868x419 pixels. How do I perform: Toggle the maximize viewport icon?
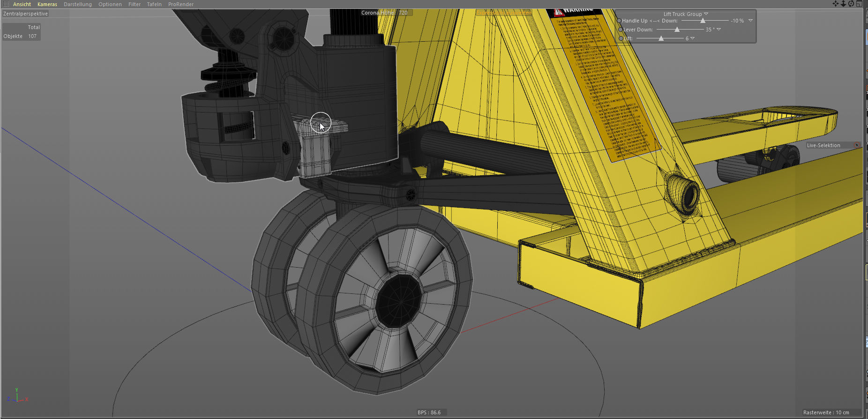[x=859, y=4]
